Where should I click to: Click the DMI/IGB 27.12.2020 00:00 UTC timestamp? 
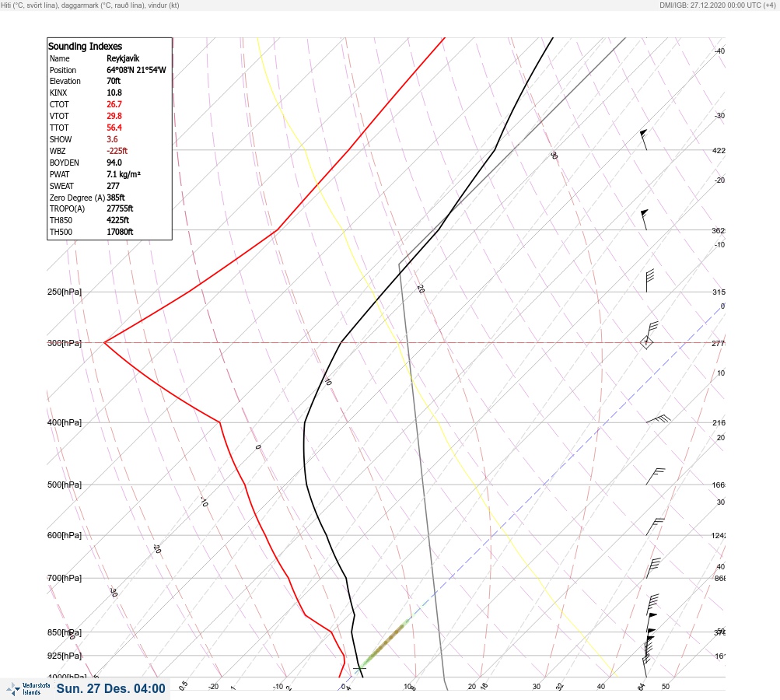tap(717, 5)
